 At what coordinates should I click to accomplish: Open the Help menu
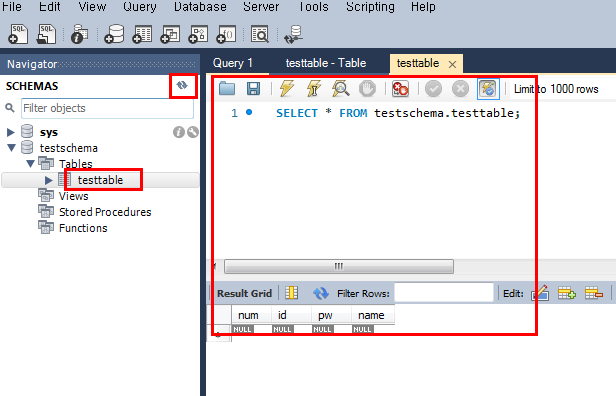coord(423,7)
